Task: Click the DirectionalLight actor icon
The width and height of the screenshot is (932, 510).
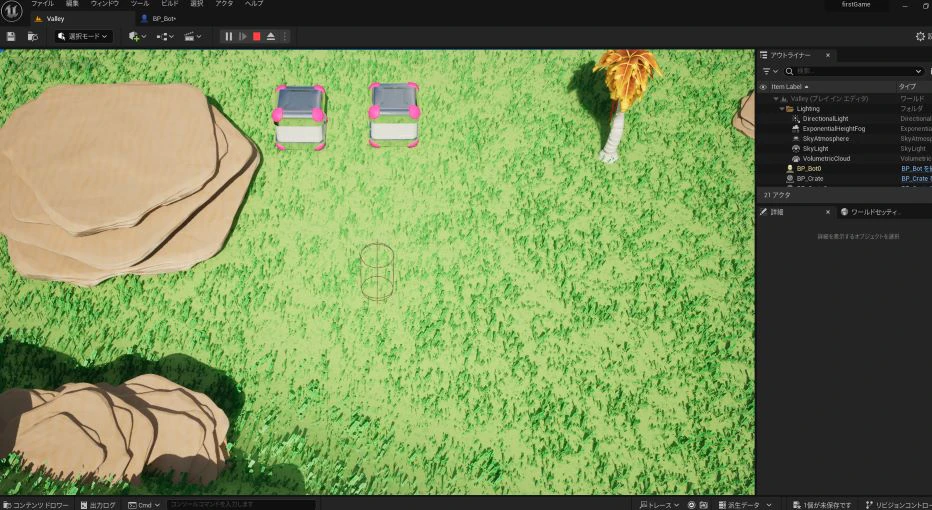Action: [796, 119]
